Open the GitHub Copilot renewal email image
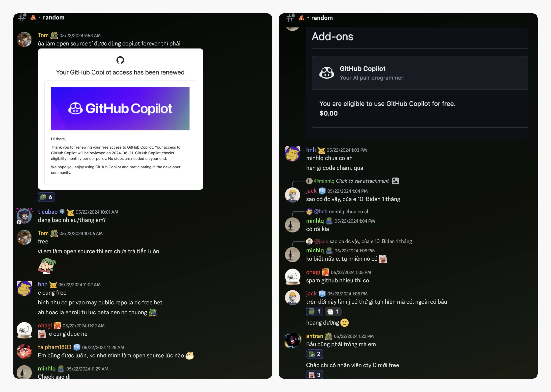 point(120,119)
